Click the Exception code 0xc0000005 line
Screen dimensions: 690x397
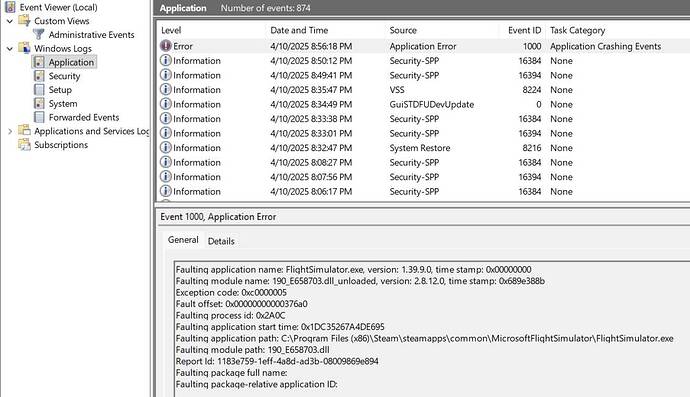[x=231, y=292]
